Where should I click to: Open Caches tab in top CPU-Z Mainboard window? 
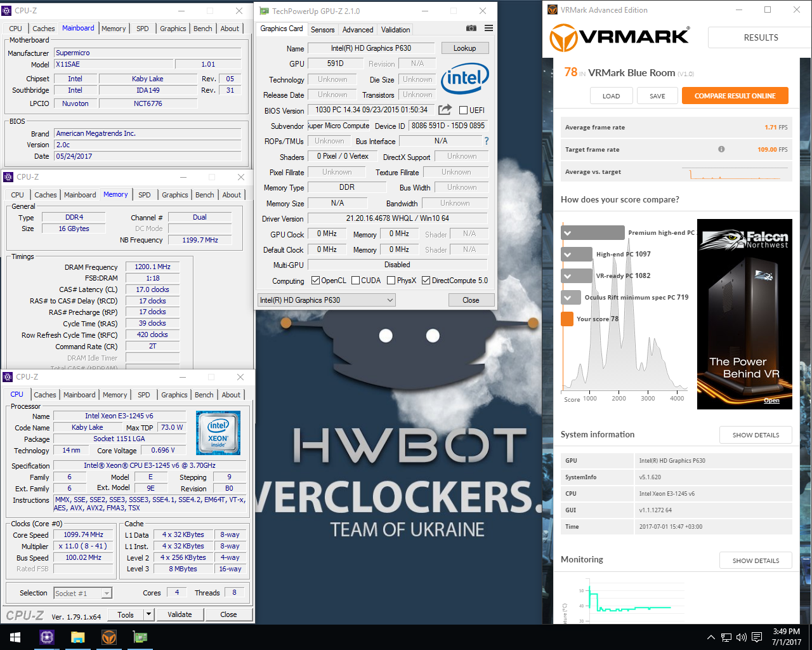pos(44,29)
